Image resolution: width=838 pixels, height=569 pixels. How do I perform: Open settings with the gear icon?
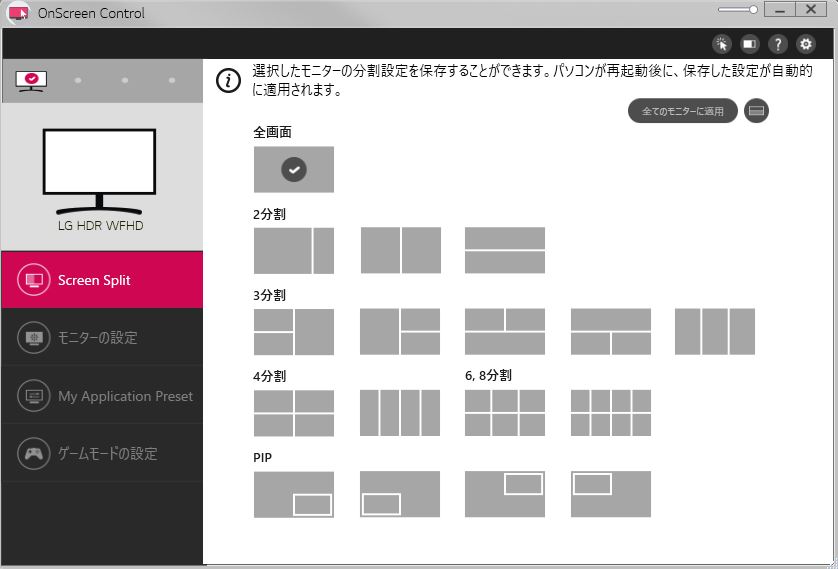pos(806,44)
